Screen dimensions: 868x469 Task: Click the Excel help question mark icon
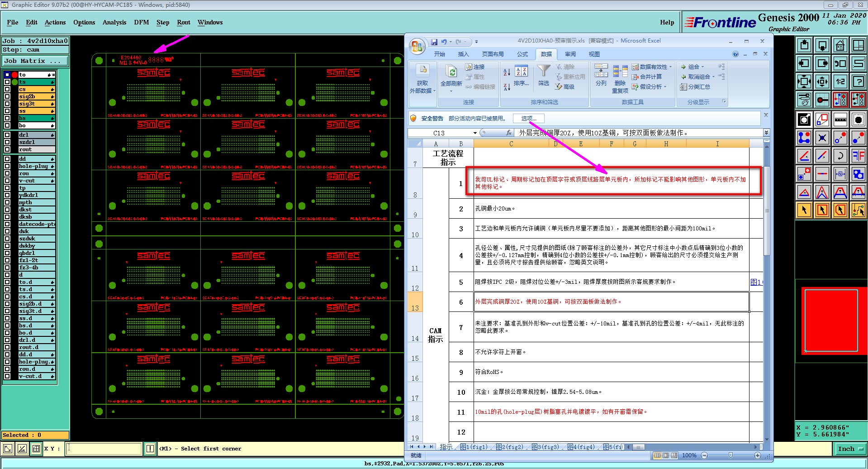735,54
